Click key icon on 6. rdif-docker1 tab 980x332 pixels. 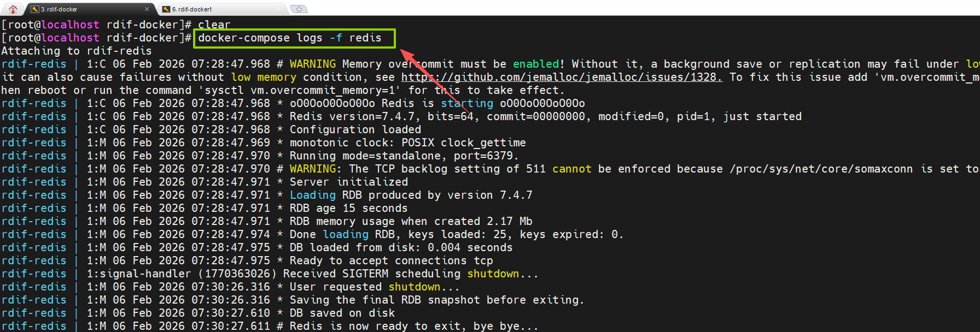(x=166, y=9)
